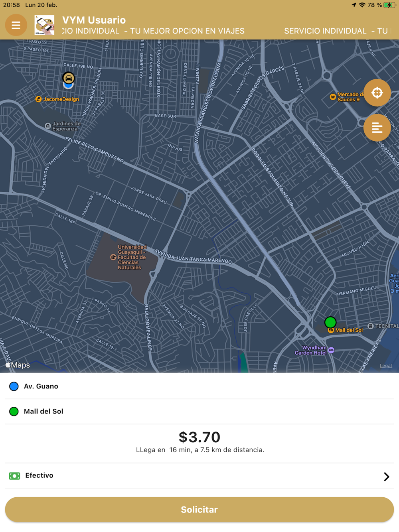The image size is (399, 532).
Task: Select JacomeDesign map point of interest
Action: [x=57, y=99]
